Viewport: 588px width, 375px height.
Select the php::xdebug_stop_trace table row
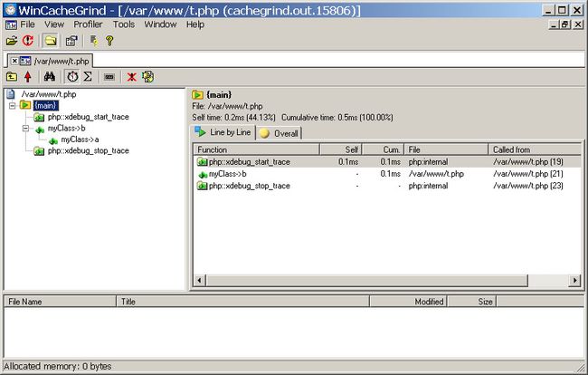click(x=387, y=186)
